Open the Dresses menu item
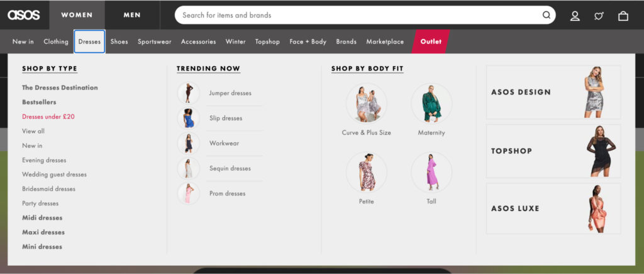The height and width of the screenshot is (274, 644). tap(89, 42)
